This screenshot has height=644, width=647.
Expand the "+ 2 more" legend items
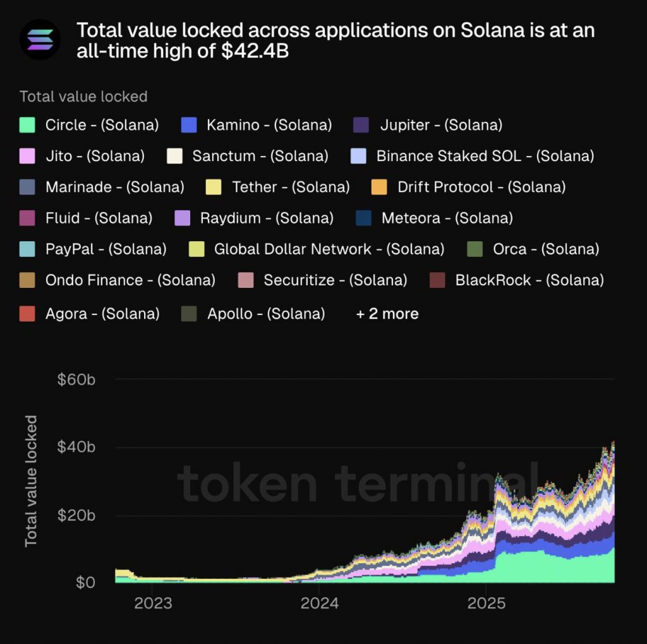point(387,314)
